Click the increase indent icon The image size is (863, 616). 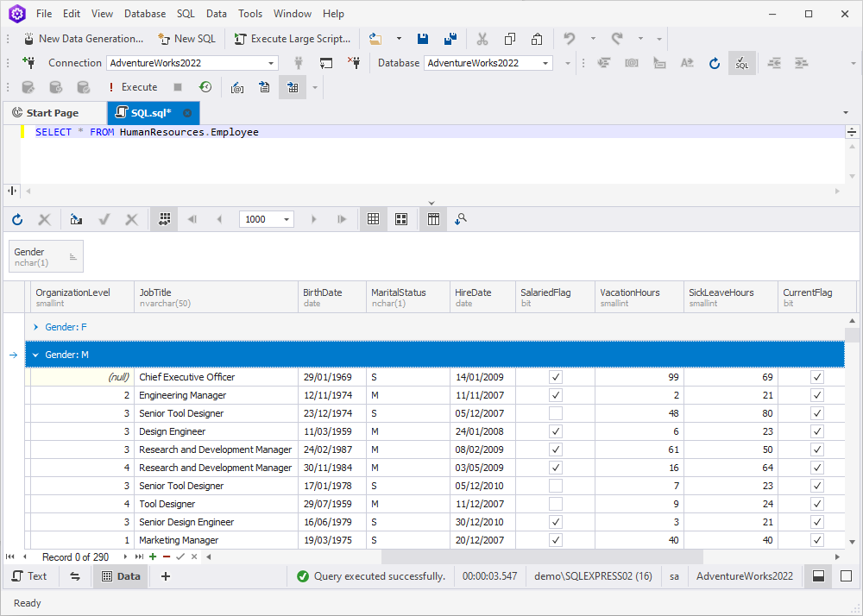pyautogui.click(x=802, y=63)
